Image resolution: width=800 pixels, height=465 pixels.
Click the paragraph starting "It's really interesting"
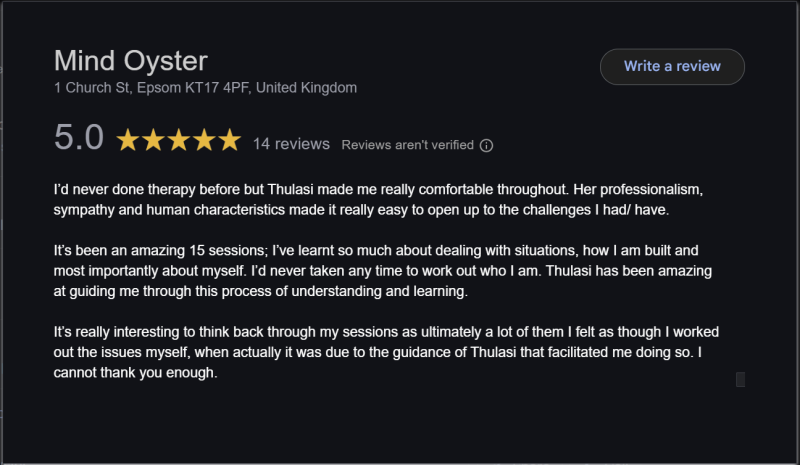[380, 352]
